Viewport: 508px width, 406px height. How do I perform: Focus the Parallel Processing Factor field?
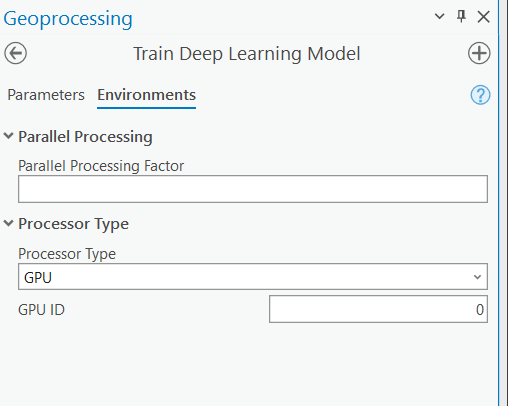(253, 189)
